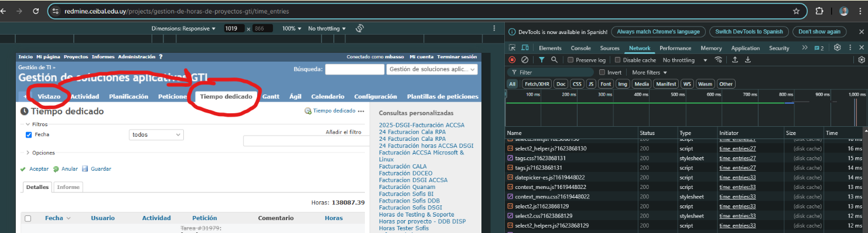Switch to the Elements tab in DevTools
The image size is (868, 233).
tap(550, 48)
